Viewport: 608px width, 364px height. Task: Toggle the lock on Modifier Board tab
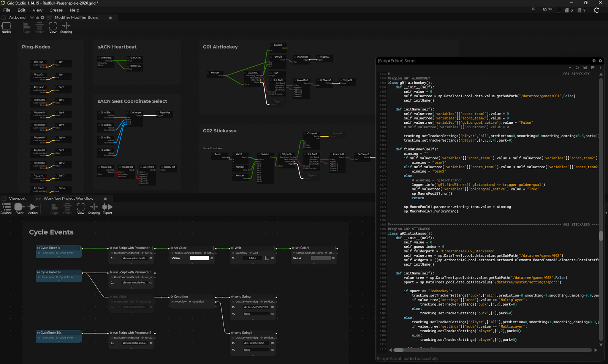111,17
